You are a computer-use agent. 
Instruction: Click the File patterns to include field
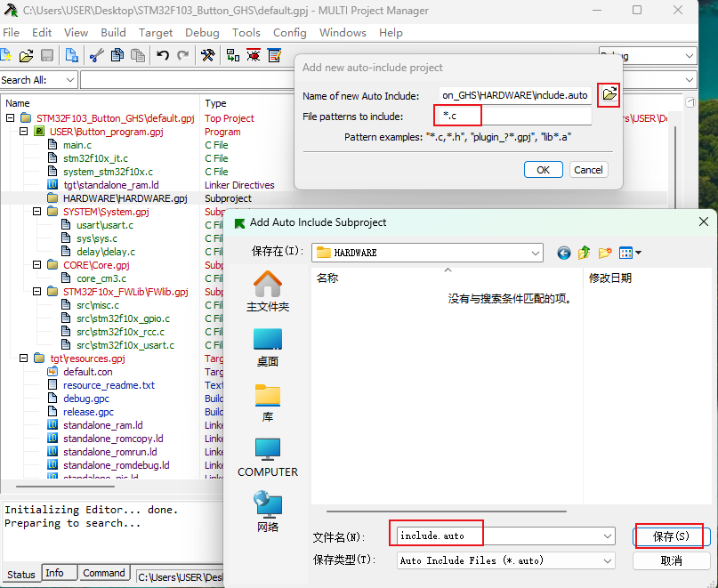pos(514,116)
